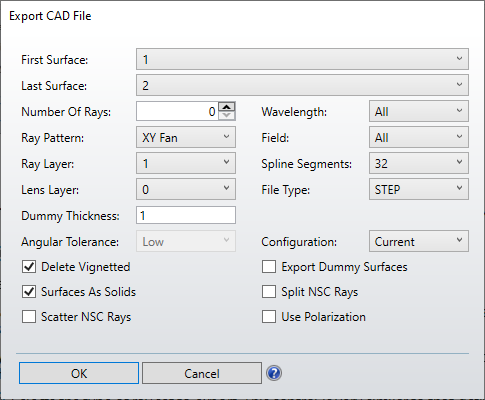The image size is (485, 400).
Task: Click the OK button
Action: coord(79,373)
